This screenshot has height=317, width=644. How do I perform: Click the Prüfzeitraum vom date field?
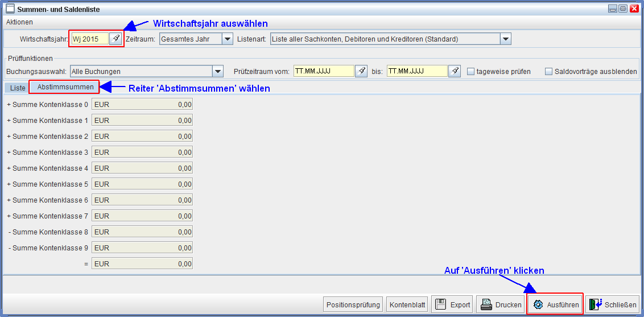point(324,71)
